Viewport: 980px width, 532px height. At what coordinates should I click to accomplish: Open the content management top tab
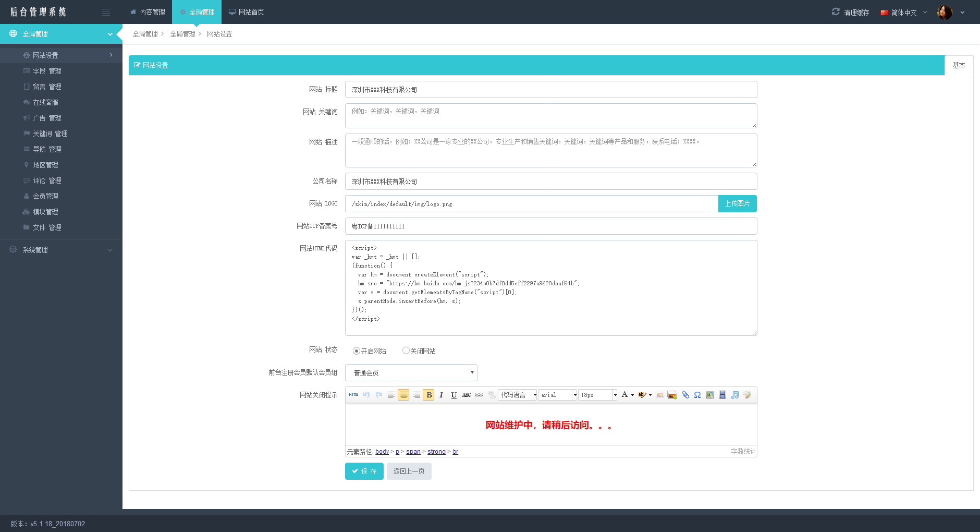[148, 12]
